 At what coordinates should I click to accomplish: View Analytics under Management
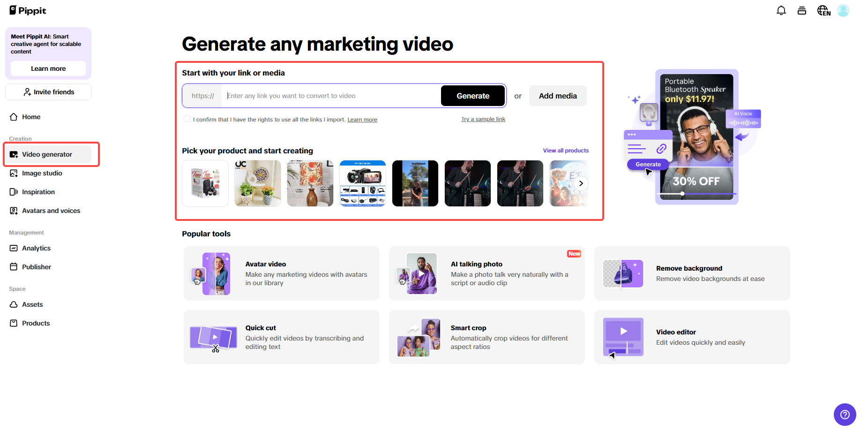(36, 248)
